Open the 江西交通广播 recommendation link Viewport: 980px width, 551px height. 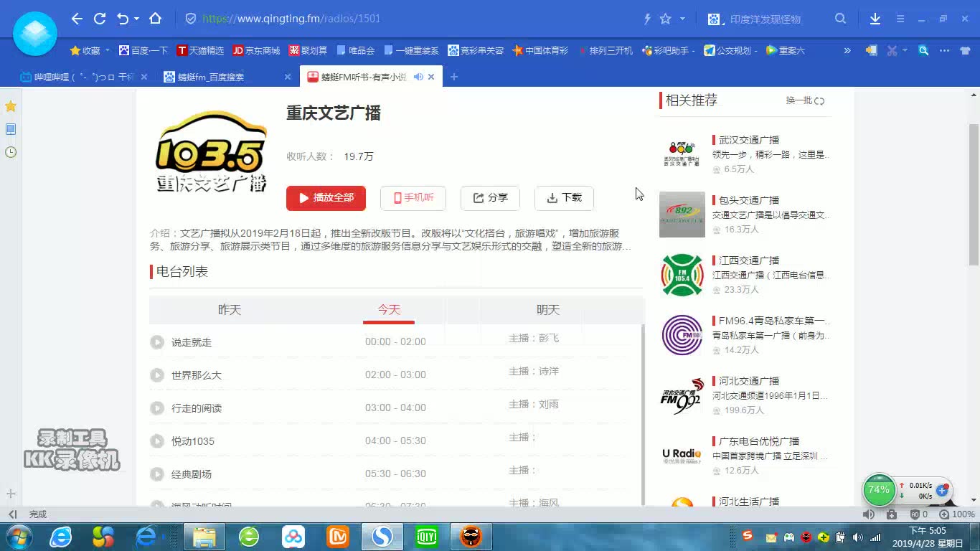[749, 260]
